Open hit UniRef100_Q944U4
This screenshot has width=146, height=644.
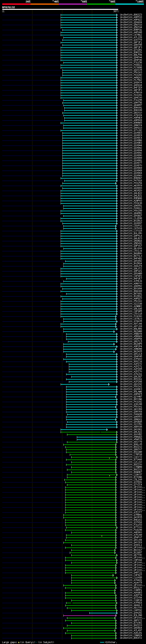point(131,22)
